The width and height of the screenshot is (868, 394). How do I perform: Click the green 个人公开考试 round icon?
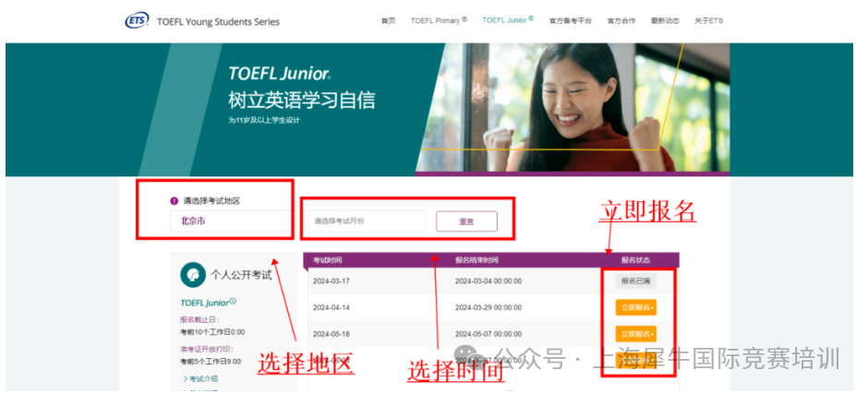coord(193,273)
